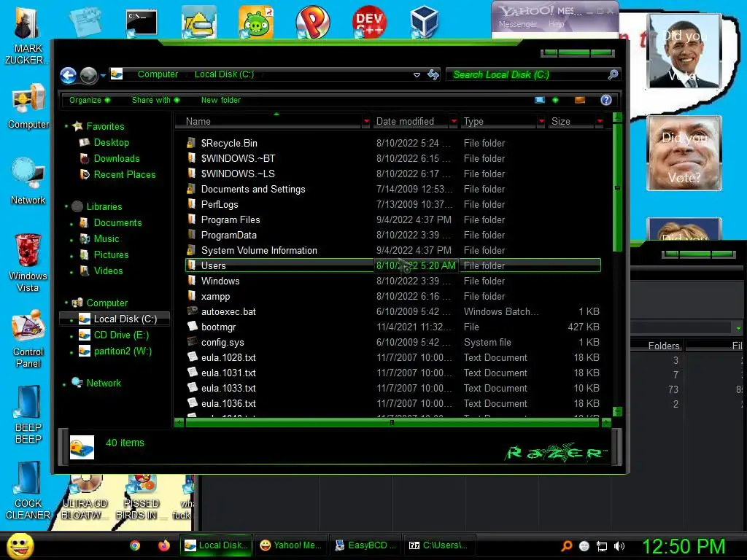The height and width of the screenshot is (560, 747).
Task: Open the MARK ZUCKER desktop icon
Action: 28,36
